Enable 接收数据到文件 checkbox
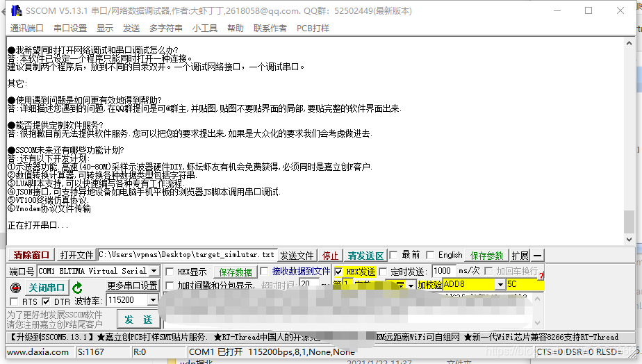642x364 pixels. pos(264,271)
